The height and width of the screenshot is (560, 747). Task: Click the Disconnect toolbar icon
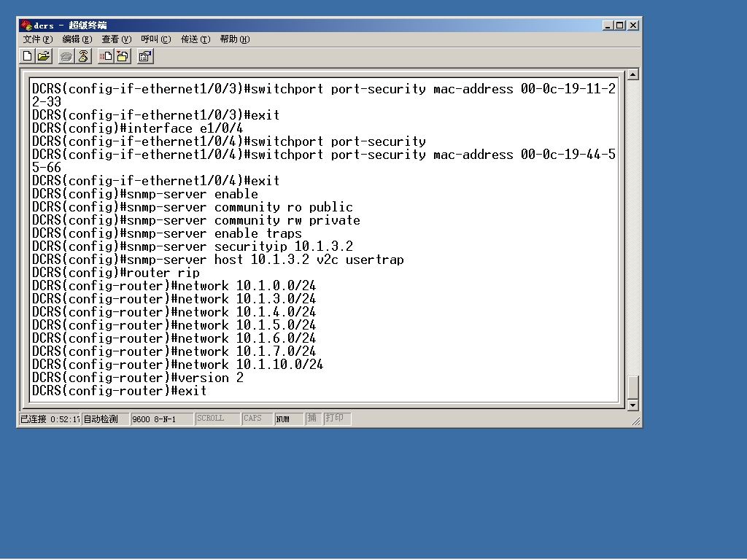(x=83, y=56)
